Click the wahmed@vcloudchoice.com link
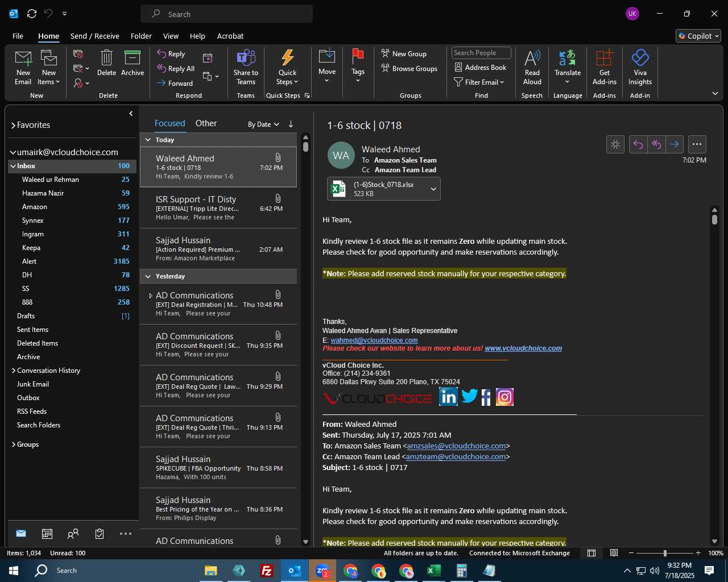728x582 pixels. pyautogui.click(x=374, y=340)
